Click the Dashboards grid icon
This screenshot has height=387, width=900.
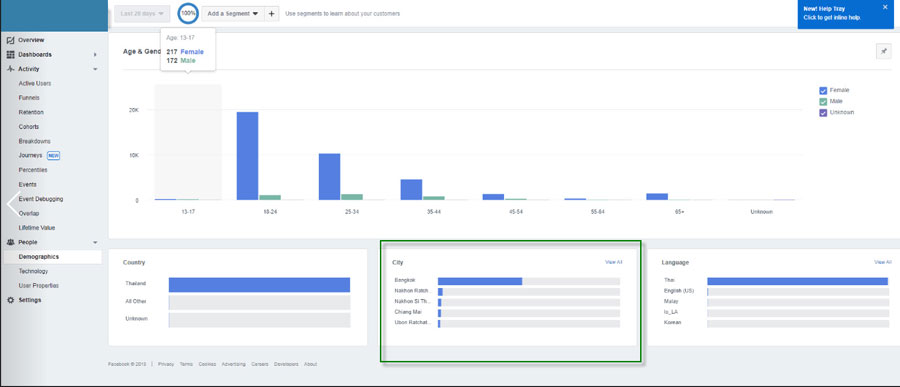tap(10, 55)
